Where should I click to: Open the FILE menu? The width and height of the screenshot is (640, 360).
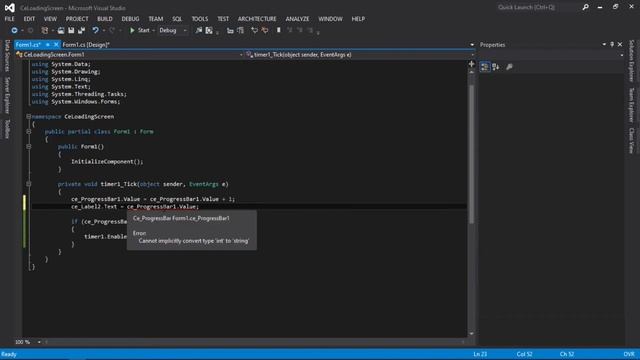point(9,19)
